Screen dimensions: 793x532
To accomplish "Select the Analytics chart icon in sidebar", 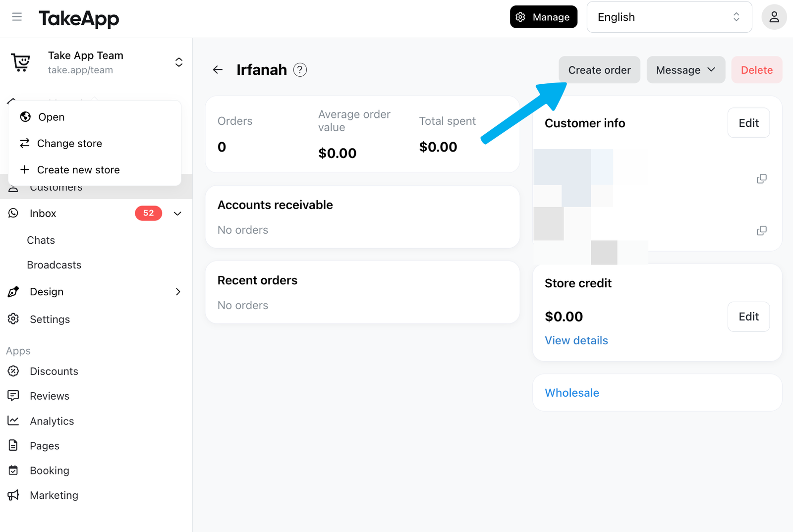I will [x=13, y=421].
